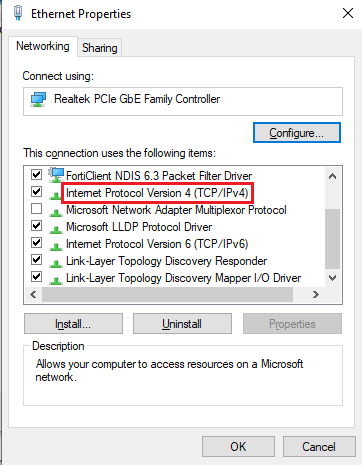Click the TCP/IPv4 protocol icon

[x=56, y=196]
